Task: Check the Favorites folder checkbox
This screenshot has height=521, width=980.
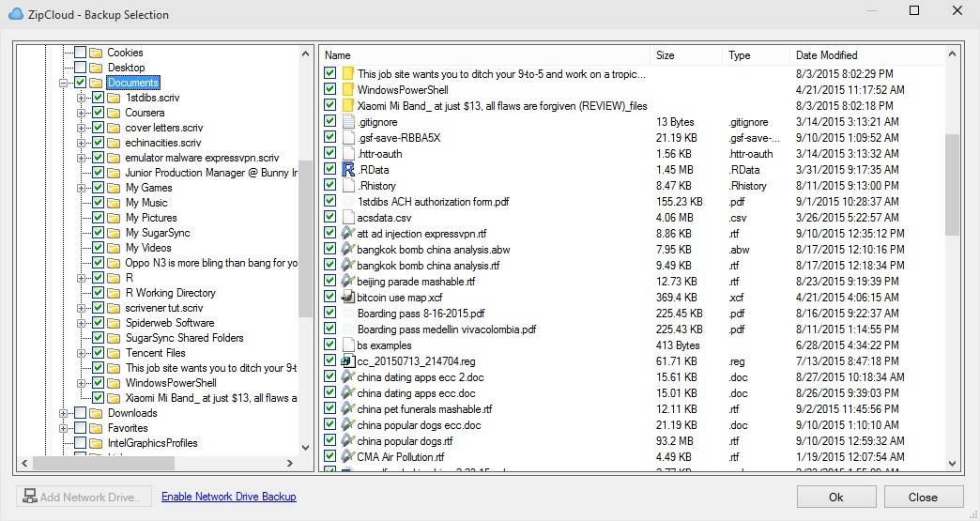Action: coord(81,428)
